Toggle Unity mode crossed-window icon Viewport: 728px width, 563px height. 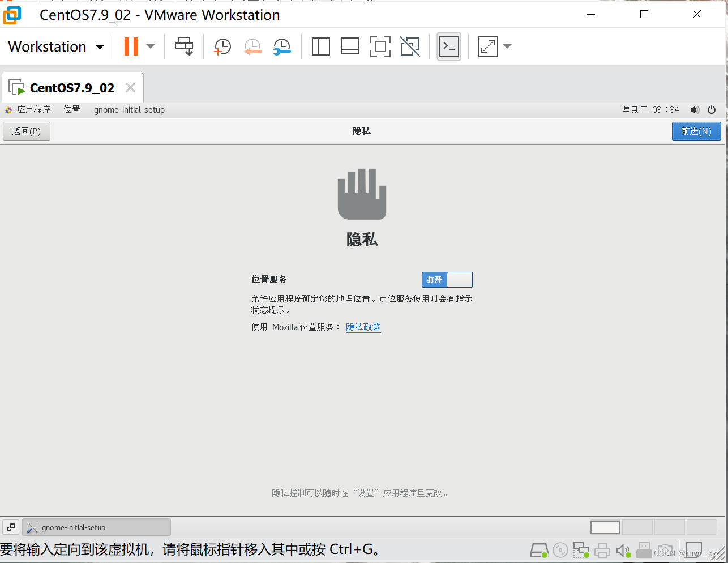coord(410,46)
